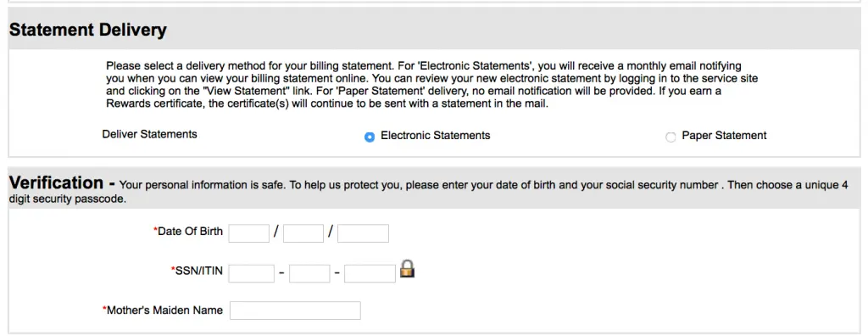
Task: Focus the Date Of Birth month field
Action: pyautogui.click(x=248, y=233)
